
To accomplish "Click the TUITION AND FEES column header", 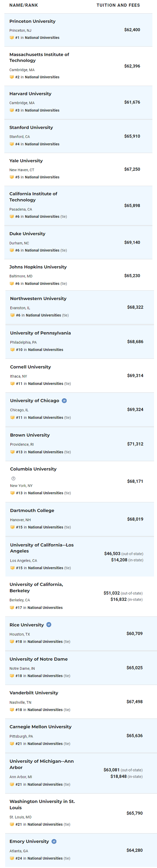I will [118, 5].
